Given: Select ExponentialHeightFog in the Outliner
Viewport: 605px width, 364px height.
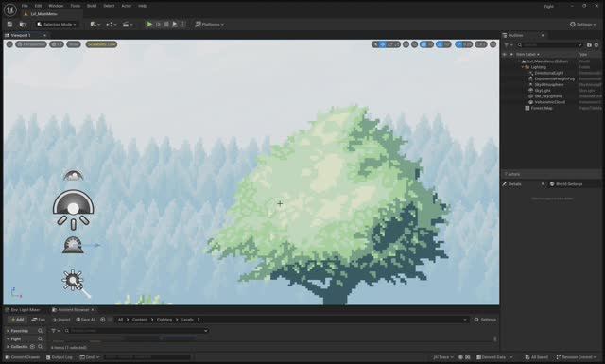Looking at the screenshot, I should (x=555, y=78).
